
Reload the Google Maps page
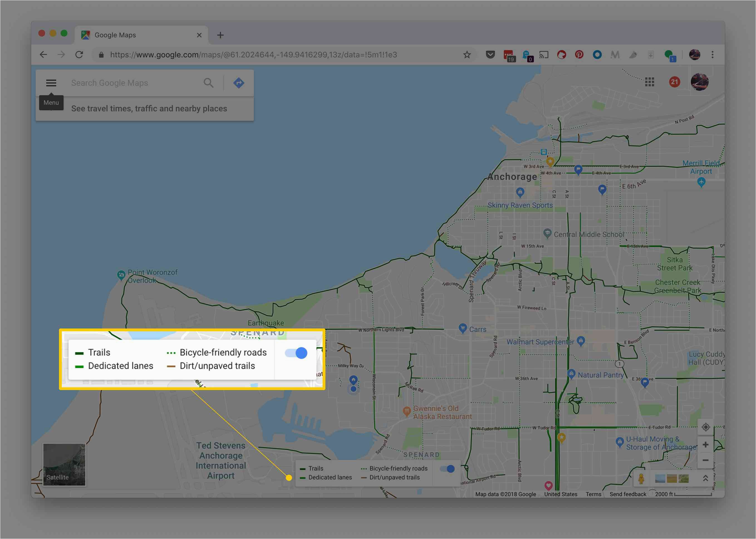(79, 55)
